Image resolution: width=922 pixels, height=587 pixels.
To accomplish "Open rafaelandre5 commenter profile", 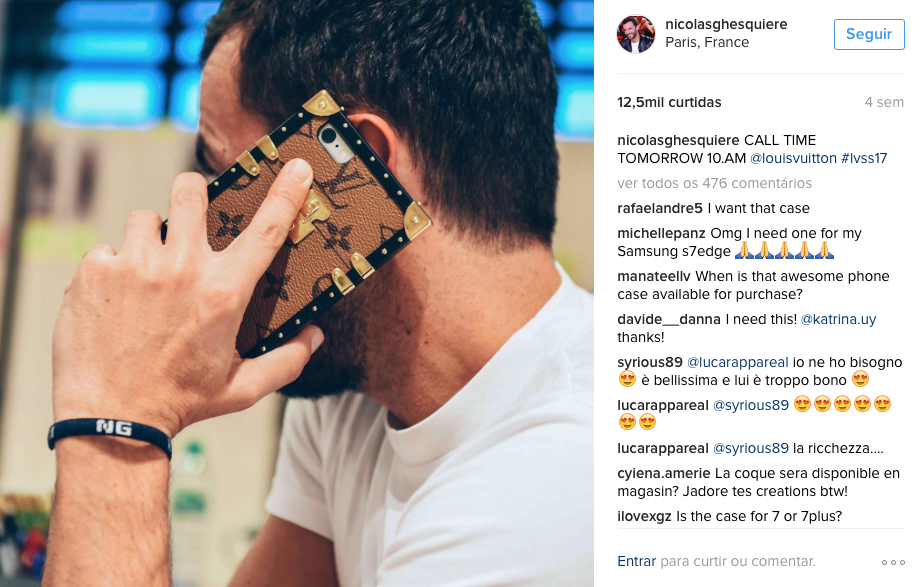I will point(660,208).
